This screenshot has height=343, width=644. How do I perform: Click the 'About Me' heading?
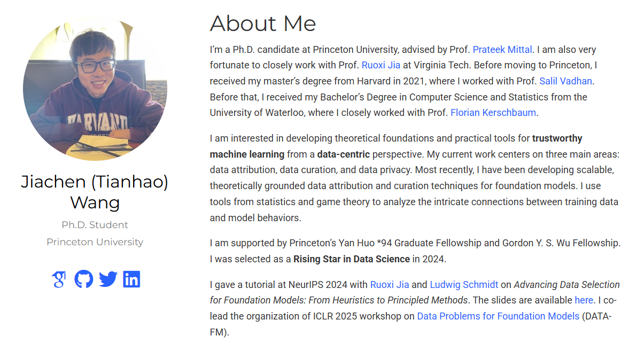click(x=263, y=24)
